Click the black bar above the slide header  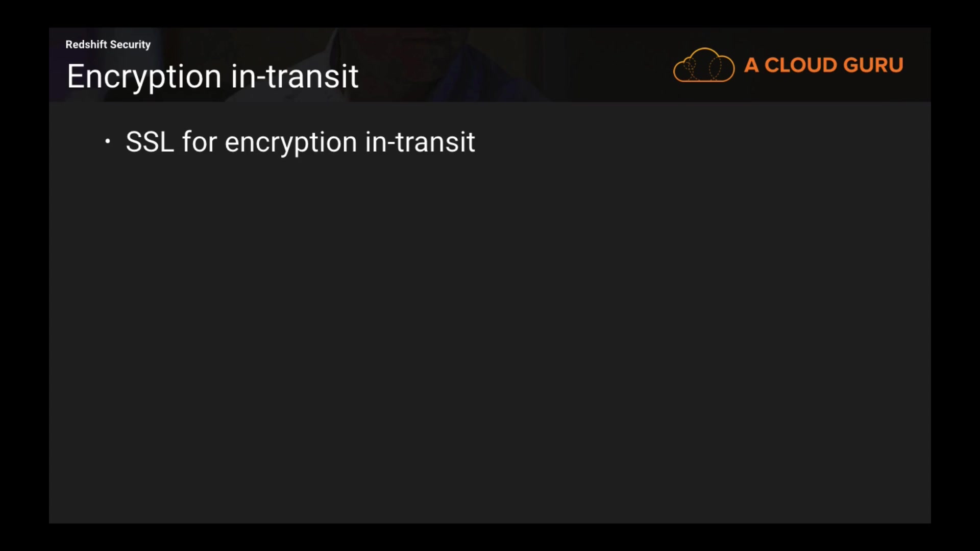tap(490, 13)
